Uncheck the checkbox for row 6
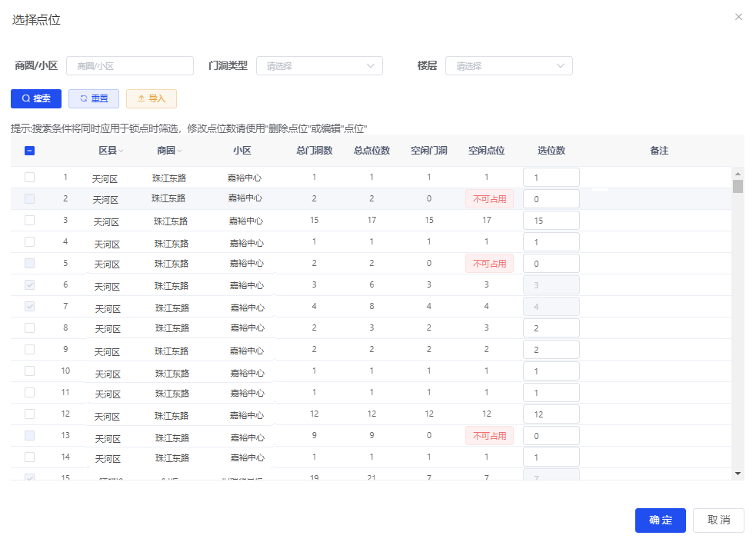Image resolution: width=756 pixels, height=542 pixels. point(30,285)
